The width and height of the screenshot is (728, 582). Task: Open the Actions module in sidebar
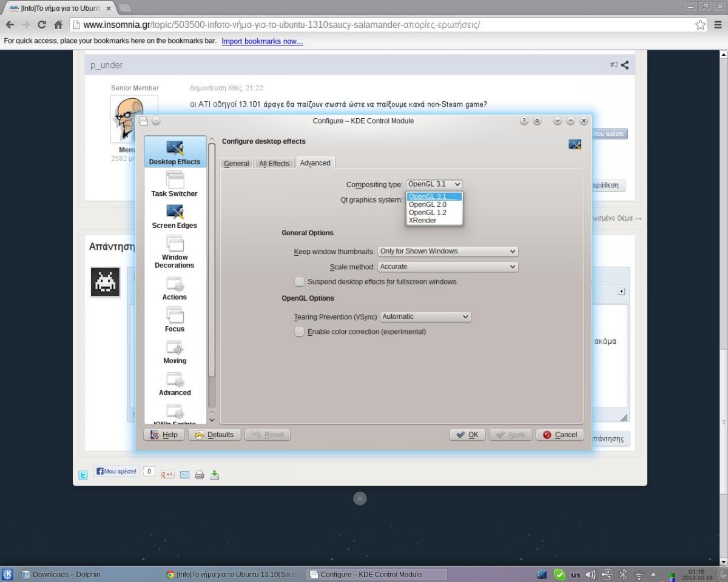(x=175, y=288)
